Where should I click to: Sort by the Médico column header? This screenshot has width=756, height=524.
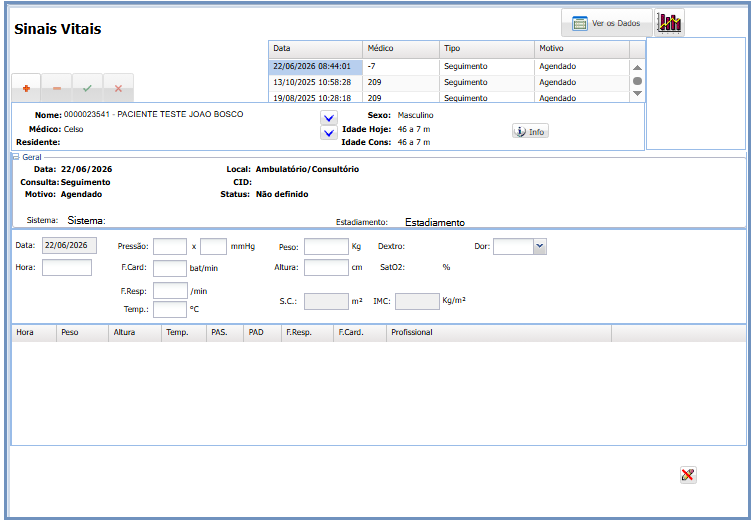point(401,49)
